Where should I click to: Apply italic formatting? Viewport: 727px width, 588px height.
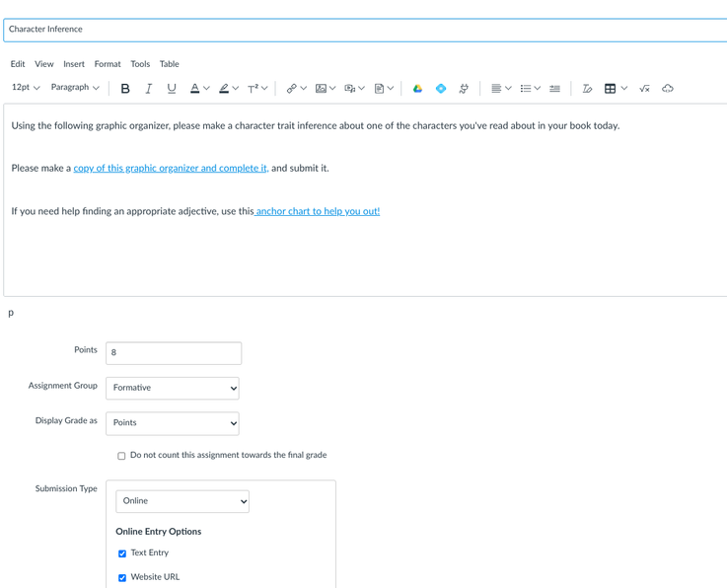point(148,89)
